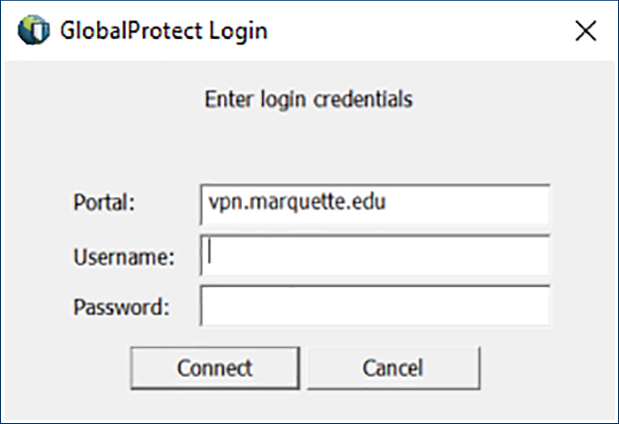Click the Password label
Image resolution: width=619 pixels, height=424 pixels.
click(x=121, y=306)
